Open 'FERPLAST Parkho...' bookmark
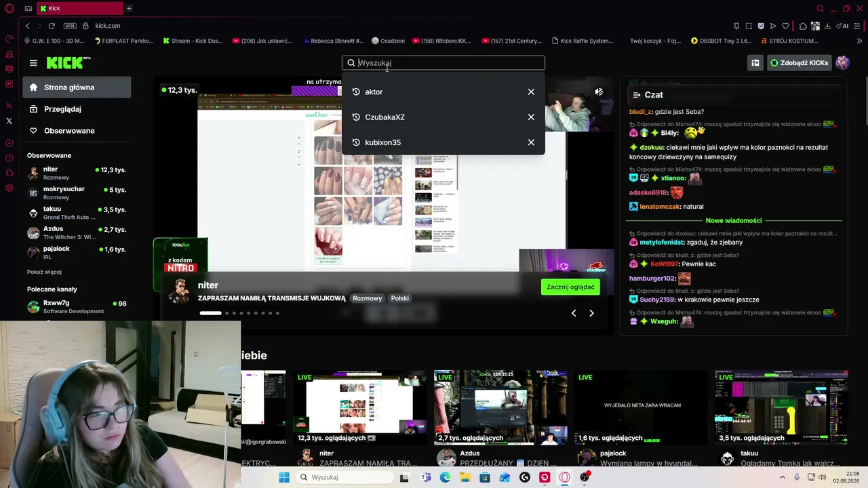Screen dimensions: 868x488 pos(123,41)
